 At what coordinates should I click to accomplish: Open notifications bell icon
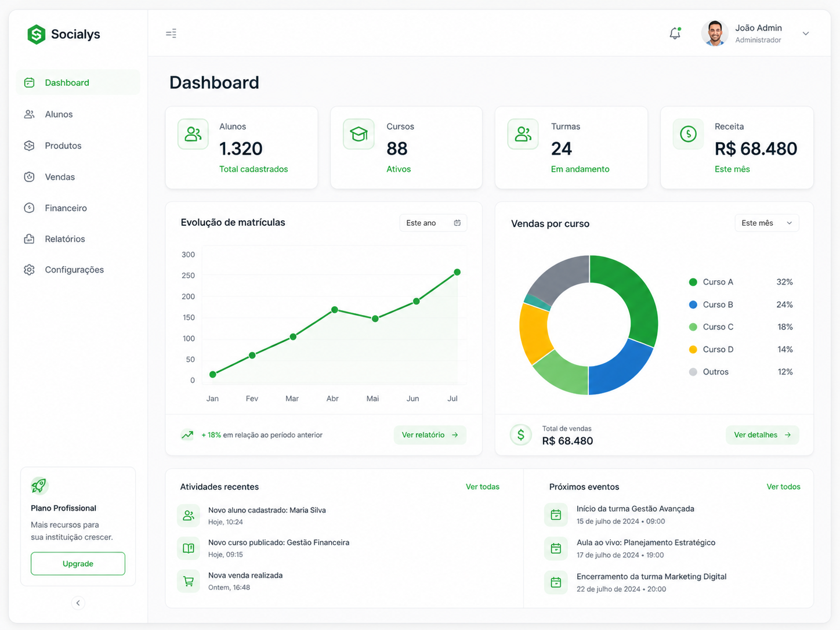[675, 34]
